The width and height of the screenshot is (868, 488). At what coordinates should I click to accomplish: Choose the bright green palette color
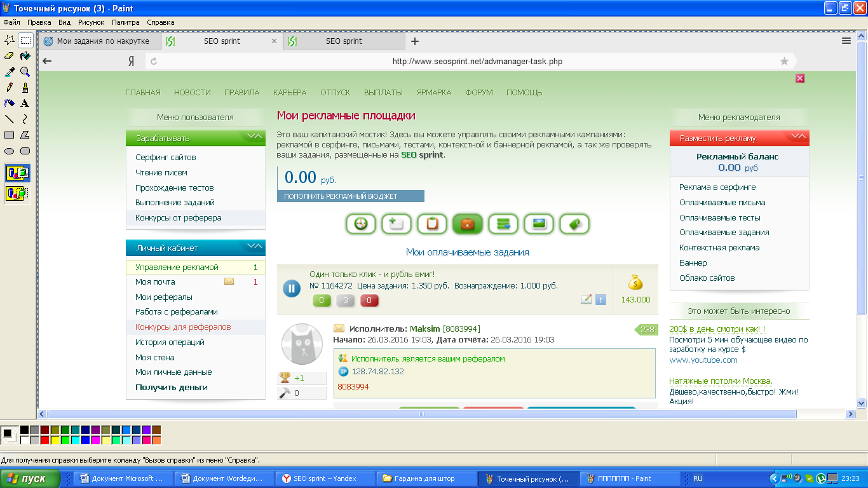coord(65,440)
